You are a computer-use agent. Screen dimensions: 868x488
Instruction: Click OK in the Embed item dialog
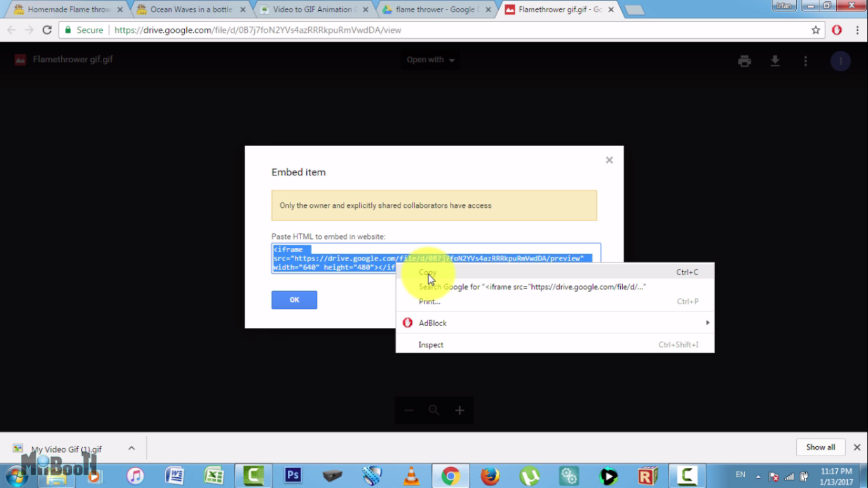pos(294,300)
